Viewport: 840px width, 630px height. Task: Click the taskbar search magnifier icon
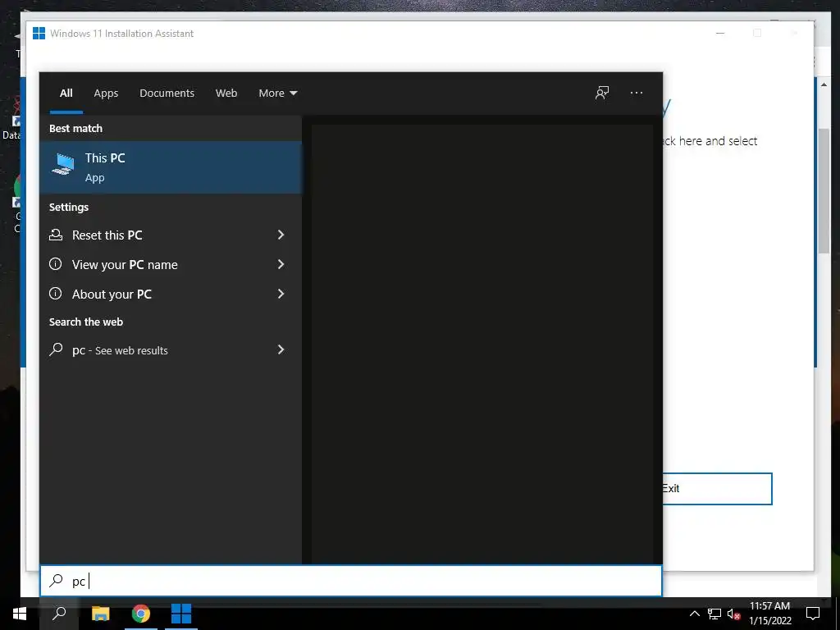click(59, 614)
